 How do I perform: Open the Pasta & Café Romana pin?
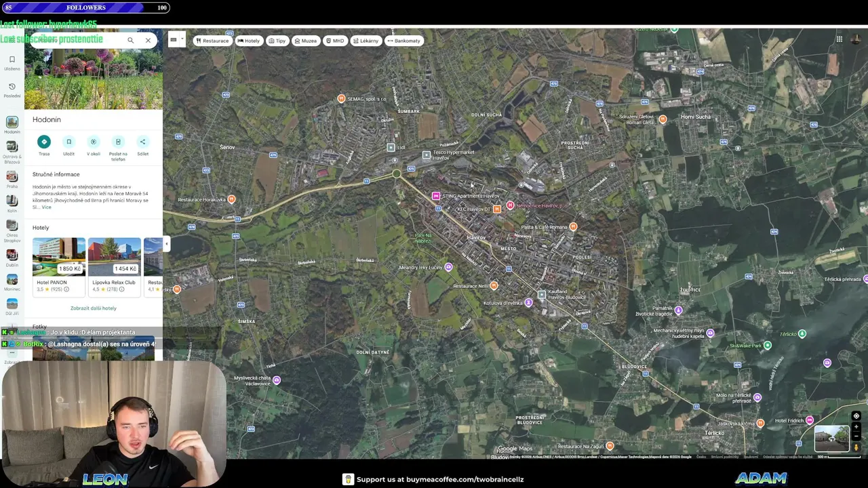573,226
